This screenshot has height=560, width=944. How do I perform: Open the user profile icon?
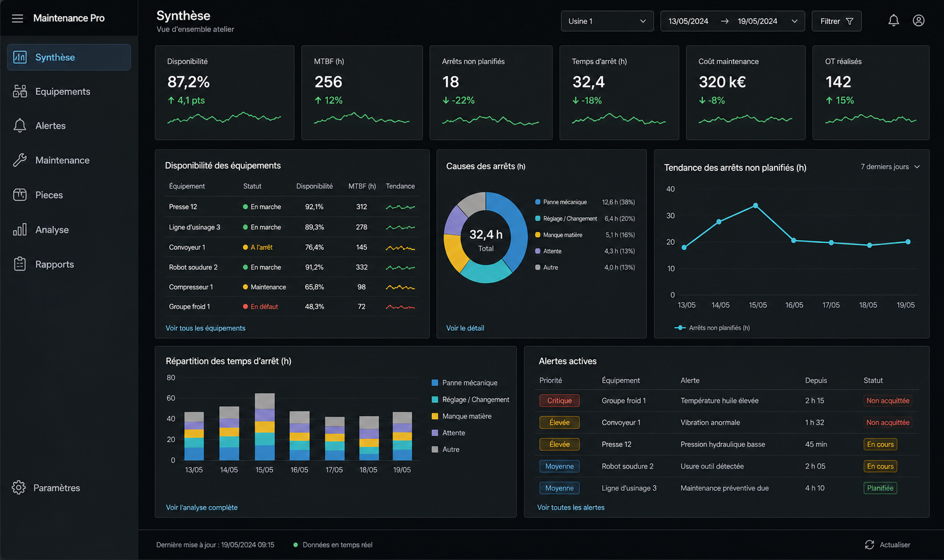[x=918, y=21]
